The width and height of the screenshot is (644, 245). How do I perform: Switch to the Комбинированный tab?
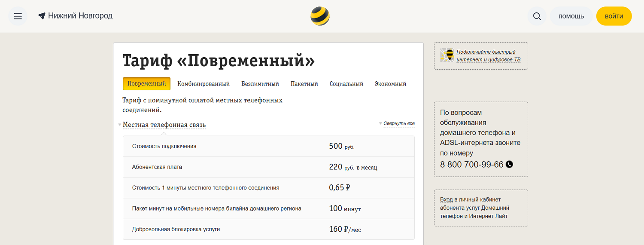204,84
